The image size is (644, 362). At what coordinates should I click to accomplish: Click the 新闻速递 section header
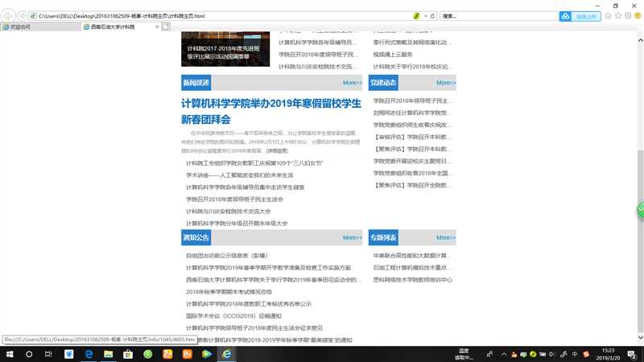click(196, 83)
